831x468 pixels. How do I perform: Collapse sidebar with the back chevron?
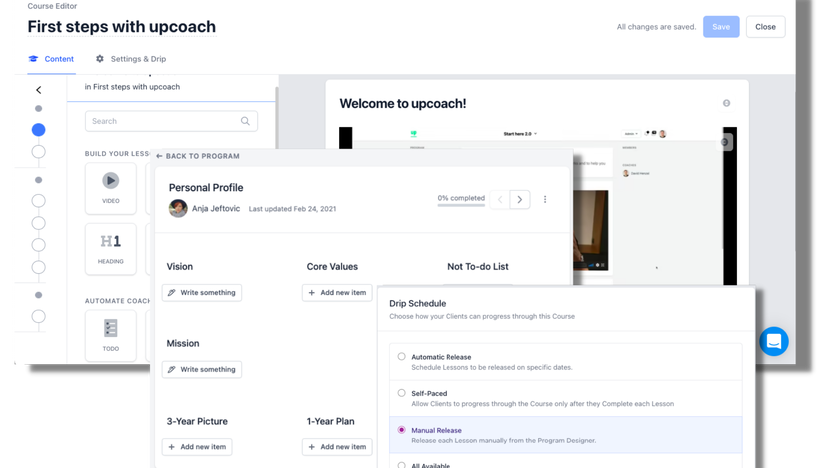[x=39, y=90]
